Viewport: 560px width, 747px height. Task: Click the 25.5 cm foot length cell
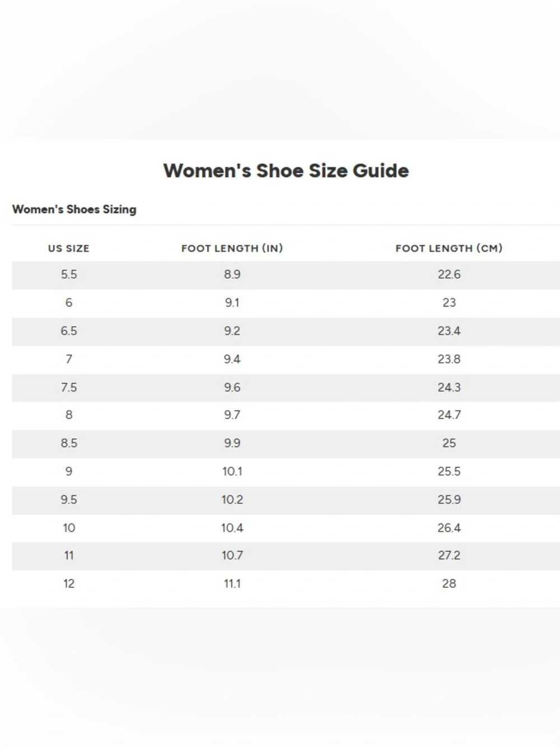449,471
